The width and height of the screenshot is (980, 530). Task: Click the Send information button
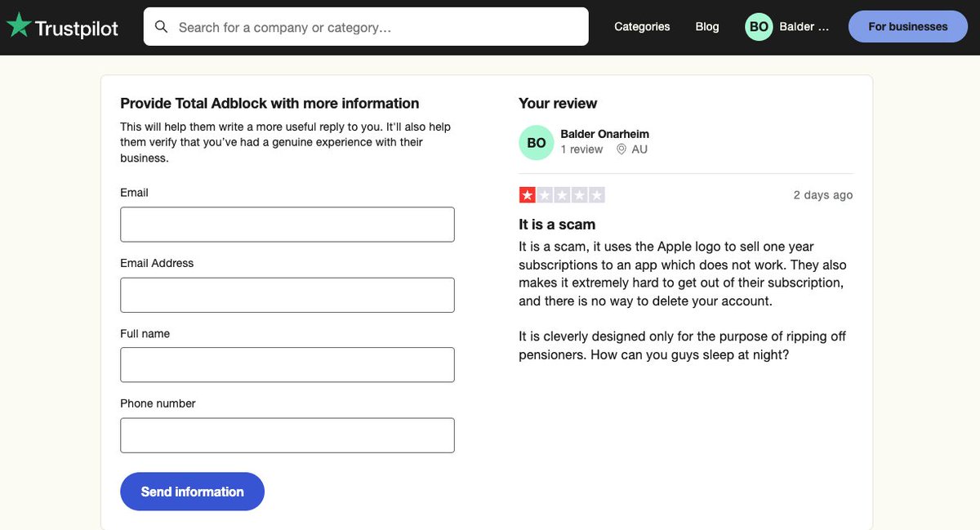[x=193, y=492]
